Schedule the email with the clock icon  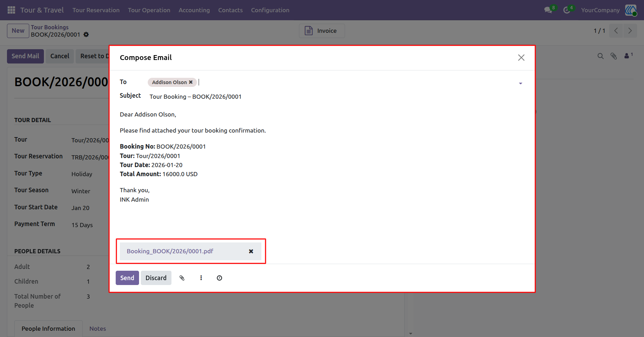[219, 278]
